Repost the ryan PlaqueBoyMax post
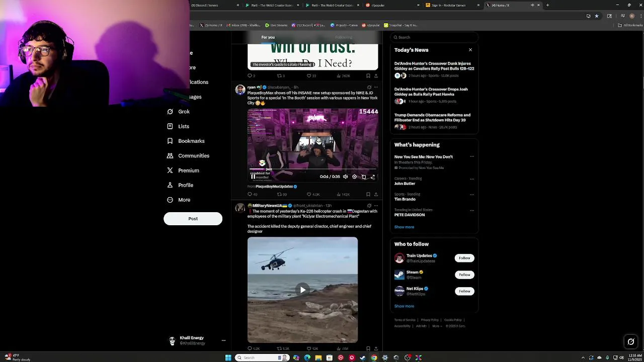The width and height of the screenshot is (644, 362). click(282, 194)
